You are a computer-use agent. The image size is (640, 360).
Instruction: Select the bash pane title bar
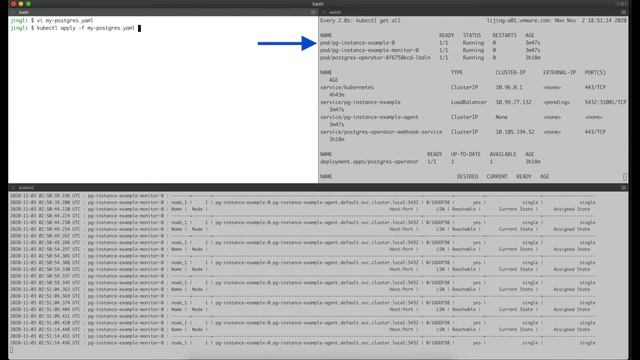click(163, 12)
